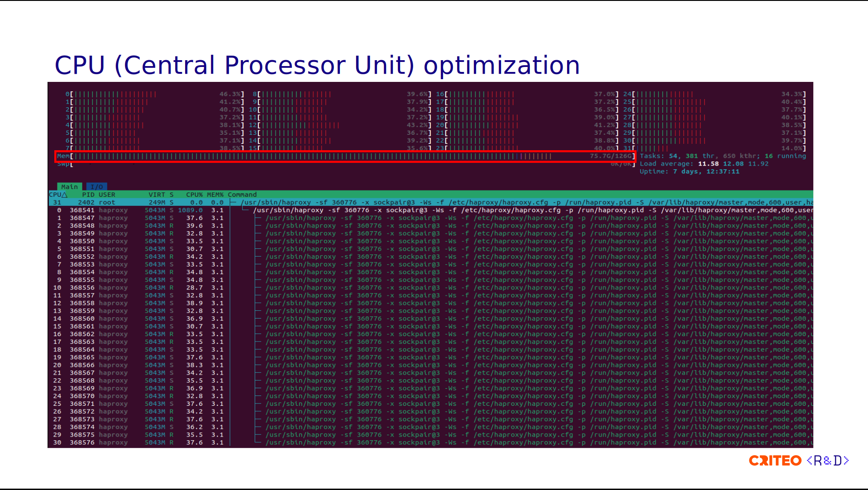Click the Load average readout
Screen dimensions: 868x490
pos(704,164)
